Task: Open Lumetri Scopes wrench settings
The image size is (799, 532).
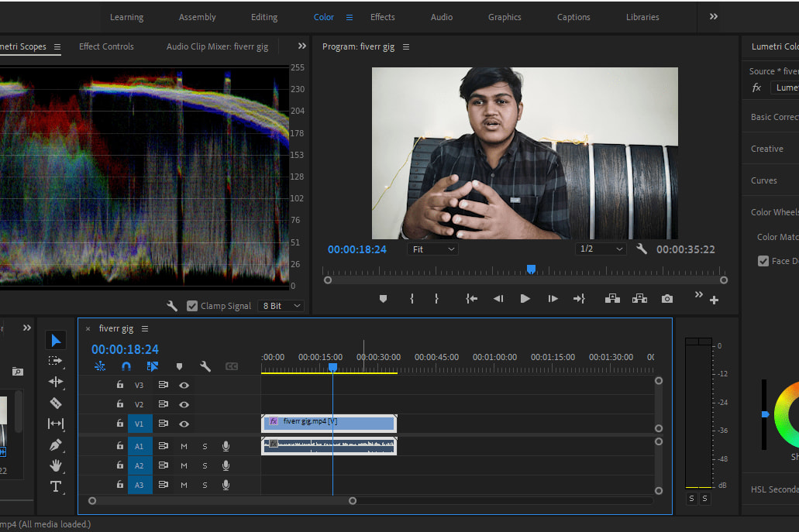Action: 172,306
